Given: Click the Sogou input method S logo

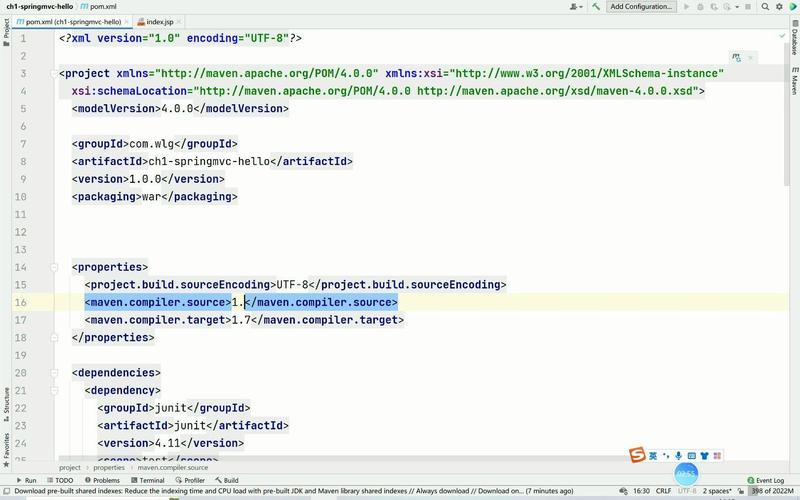Looking at the screenshot, I should [x=637, y=455].
